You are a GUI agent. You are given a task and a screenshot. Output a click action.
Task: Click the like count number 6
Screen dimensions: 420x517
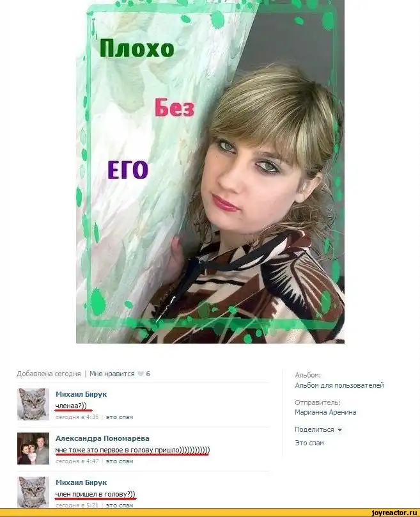[x=148, y=374]
